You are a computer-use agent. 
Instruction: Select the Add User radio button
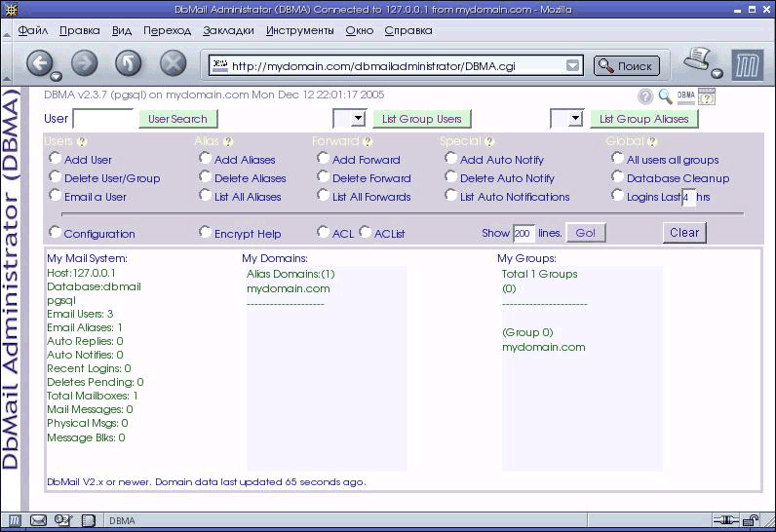coord(56,159)
